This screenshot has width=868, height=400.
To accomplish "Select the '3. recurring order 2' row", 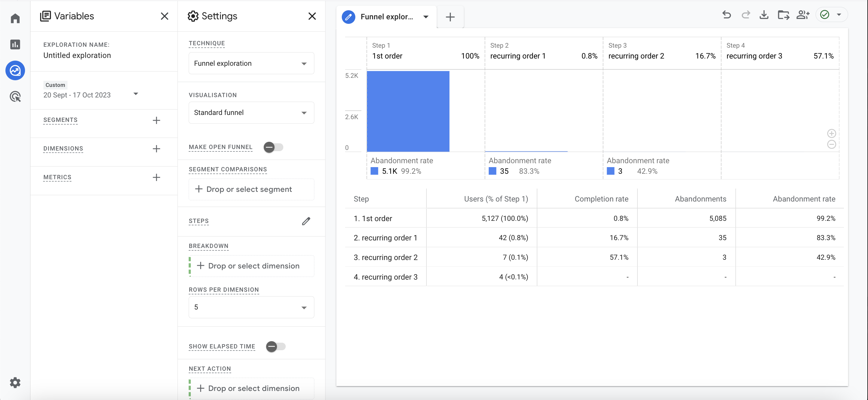I will click(x=594, y=257).
